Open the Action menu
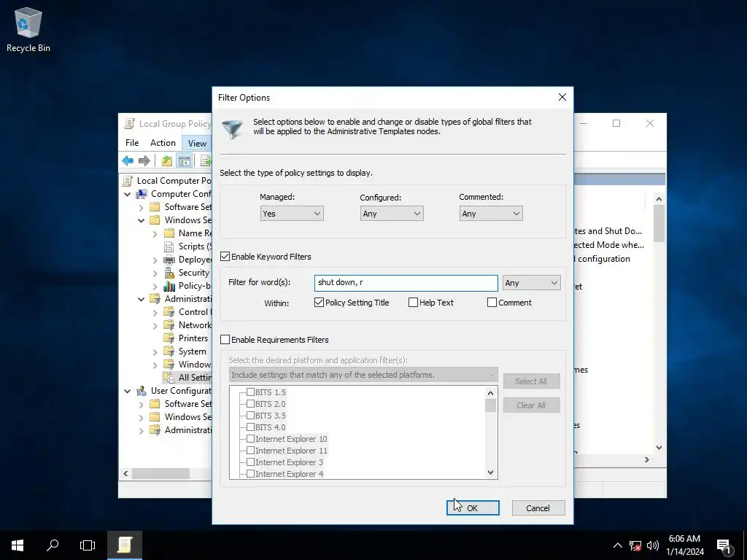 163,143
